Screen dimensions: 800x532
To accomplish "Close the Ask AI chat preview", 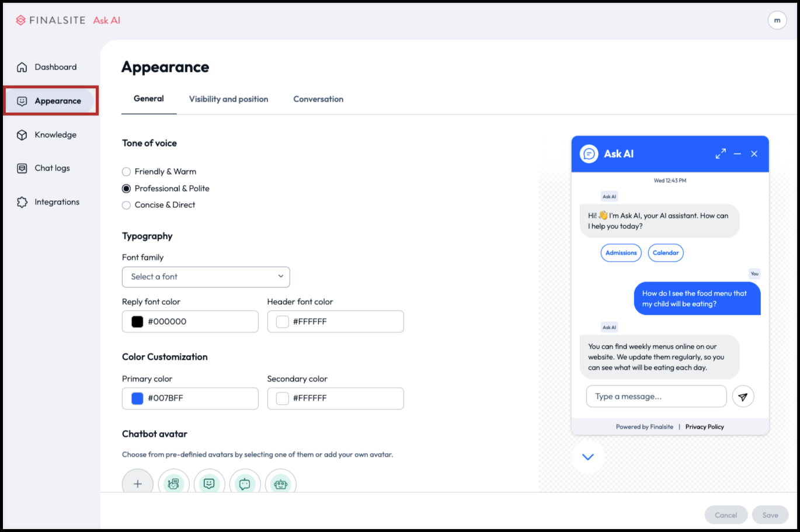I will (x=754, y=154).
